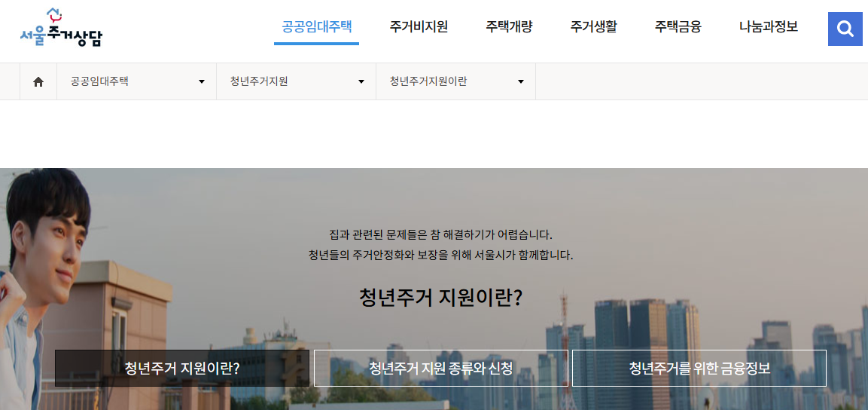
Task: Open the 나눔과정보 menu
Action: pyautogui.click(x=769, y=26)
